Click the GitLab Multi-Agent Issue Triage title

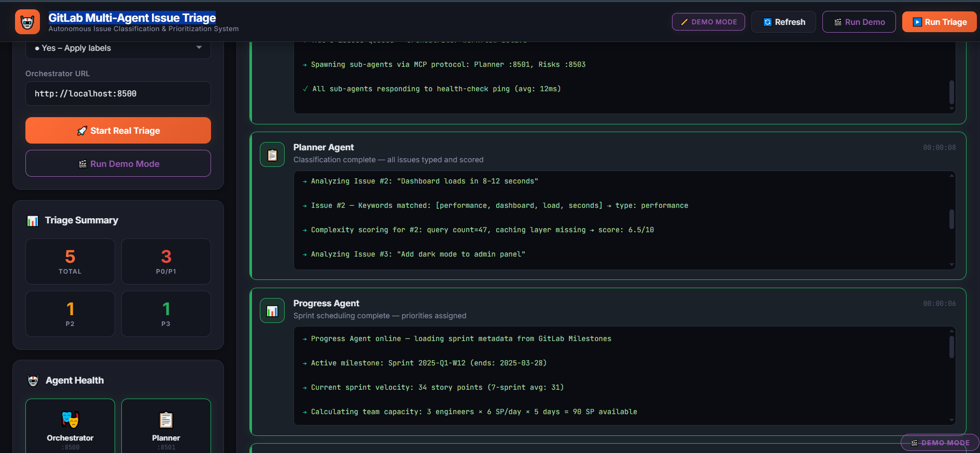(132, 18)
